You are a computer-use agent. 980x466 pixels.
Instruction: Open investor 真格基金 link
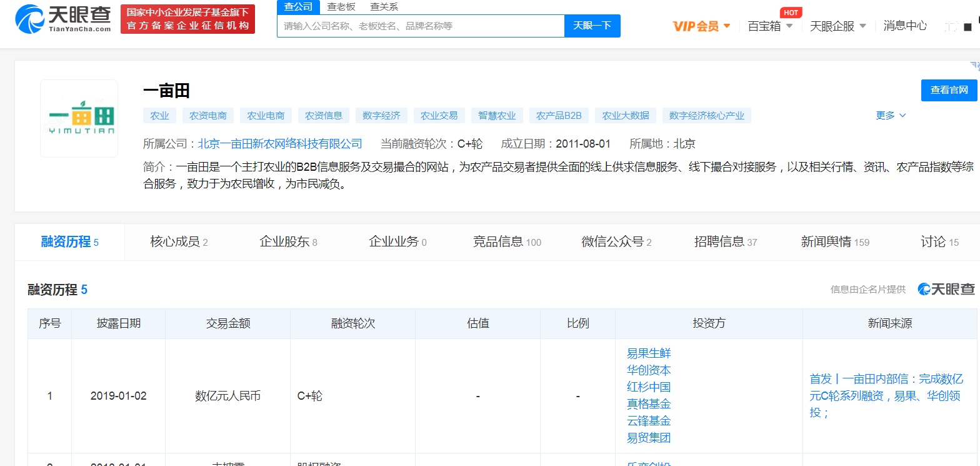(649, 404)
